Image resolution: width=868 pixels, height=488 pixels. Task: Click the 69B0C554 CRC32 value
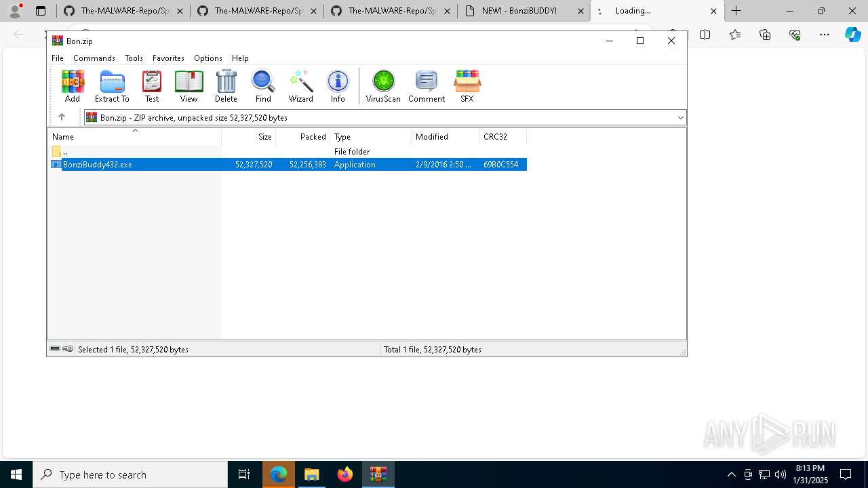pyautogui.click(x=501, y=164)
